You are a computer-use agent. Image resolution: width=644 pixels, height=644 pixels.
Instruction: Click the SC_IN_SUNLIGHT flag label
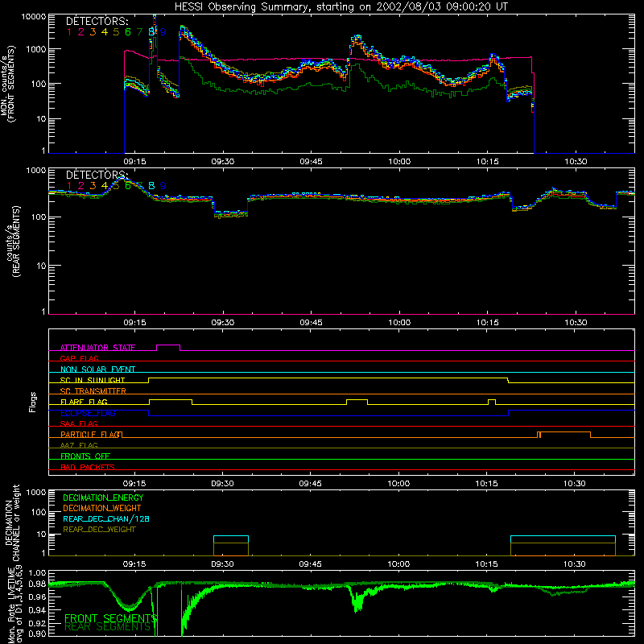(x=93, y=380)
